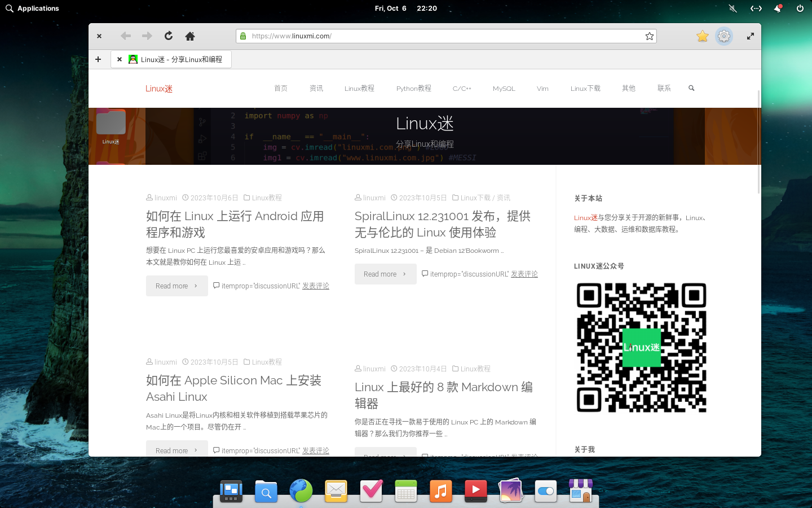The height and width of the screenshot is (508, 812).
Task: Click 发表评论 under the Android article
Action: tap(316, 286)
